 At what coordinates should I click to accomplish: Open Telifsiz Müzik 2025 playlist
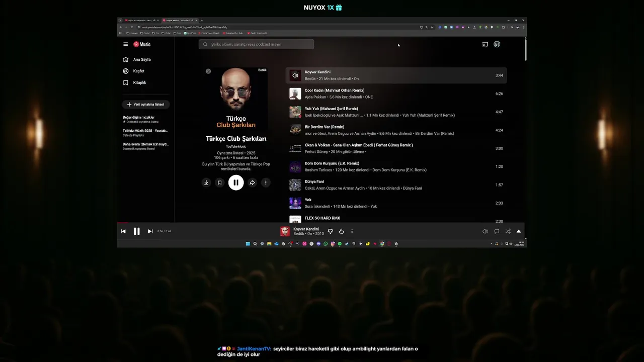pos(146,133)
